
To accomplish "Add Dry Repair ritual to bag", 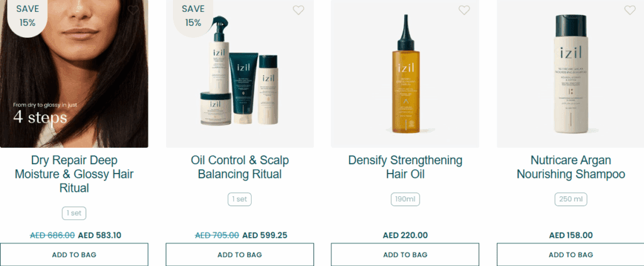I will coord(74,255).
